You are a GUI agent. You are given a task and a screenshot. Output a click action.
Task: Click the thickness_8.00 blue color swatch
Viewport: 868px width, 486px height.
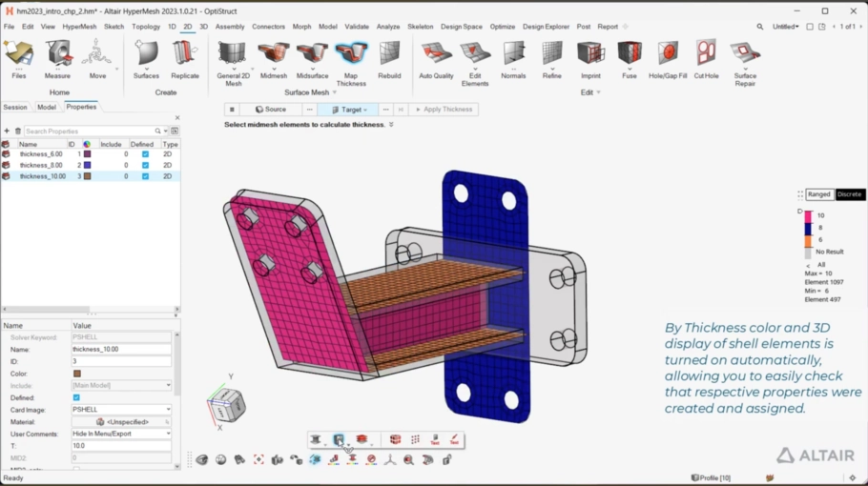[x=87, y=165]
